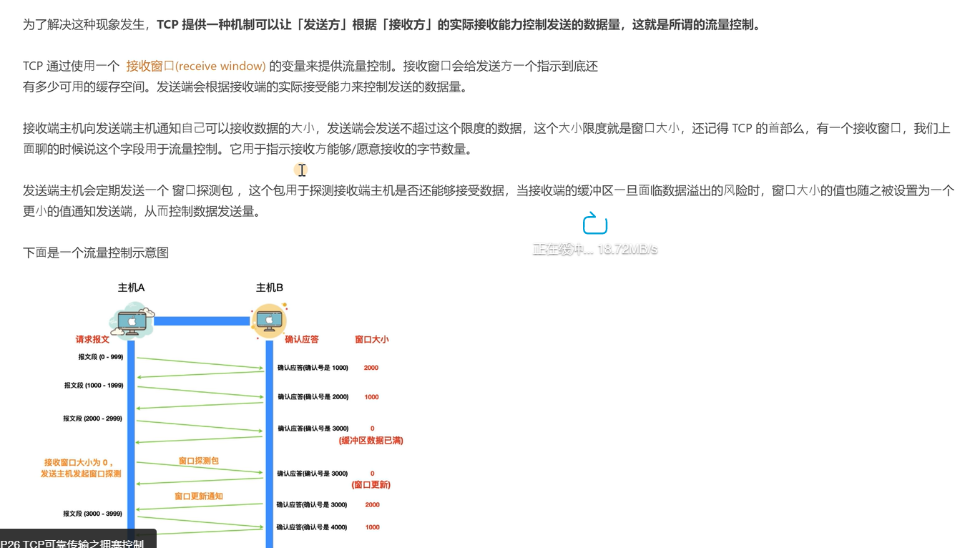Click the orange 窗口探测包 diagram label
Image resolution: width=980 pixels, height=548 pixels.
(x=199, y=461)
